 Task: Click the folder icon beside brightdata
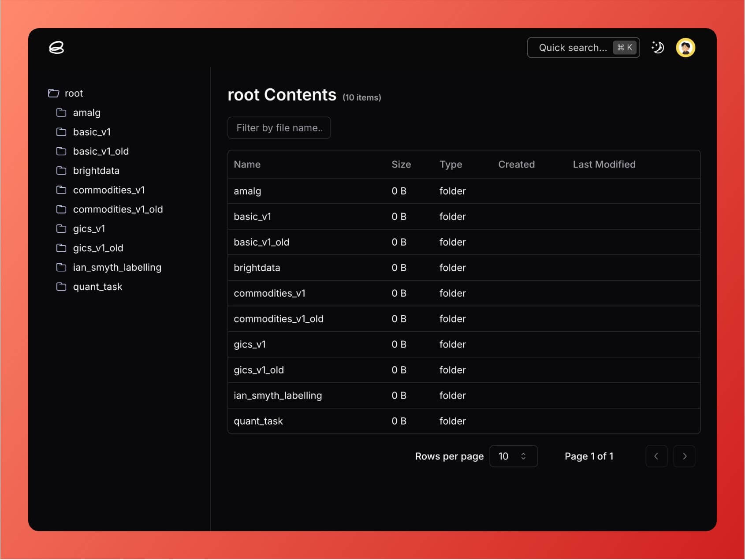[x=62, y=171]
